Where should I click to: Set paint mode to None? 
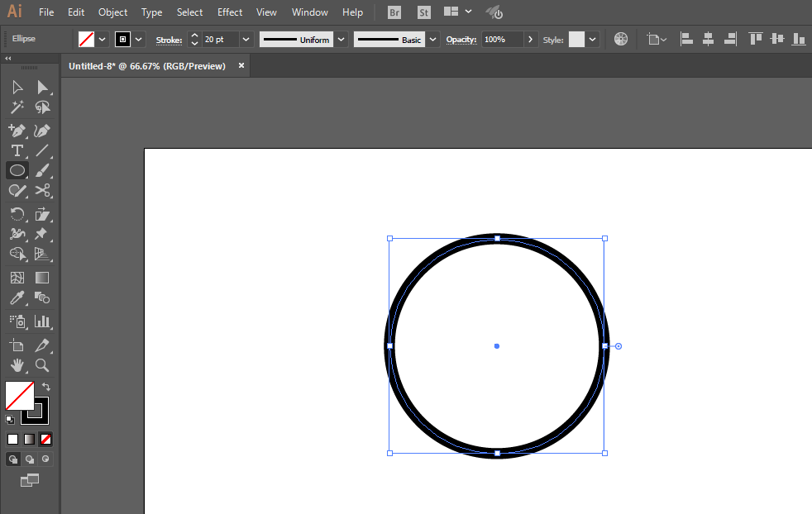45,440
